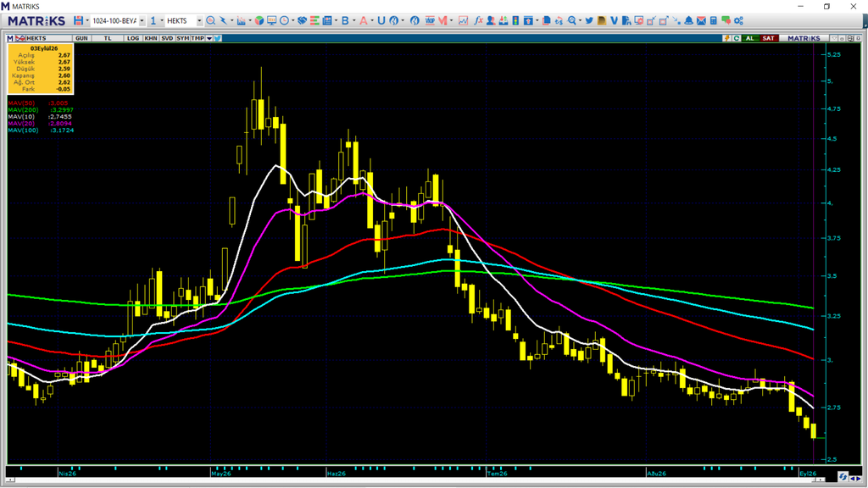Click the clock toolbar icon
The width and height of the screenshot is (868, 488).
tap(284, 20)
